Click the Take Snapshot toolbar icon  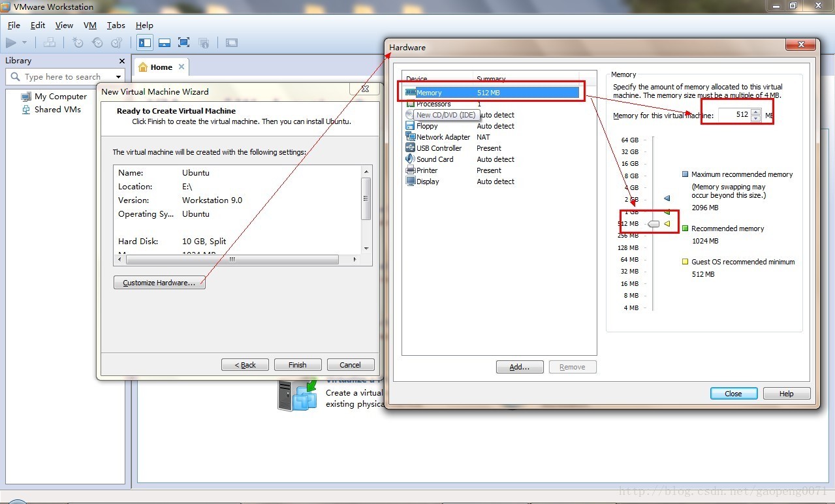coord(78,43)
